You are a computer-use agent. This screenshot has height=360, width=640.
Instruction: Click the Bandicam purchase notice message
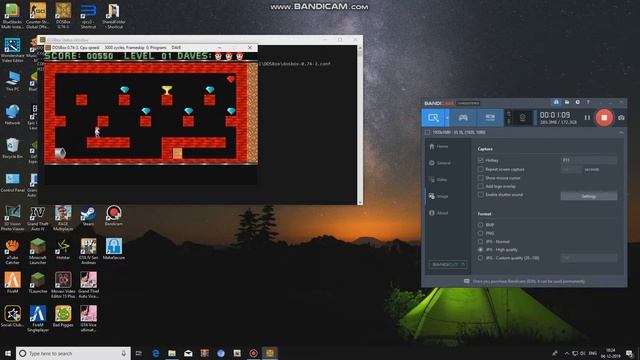524,281
